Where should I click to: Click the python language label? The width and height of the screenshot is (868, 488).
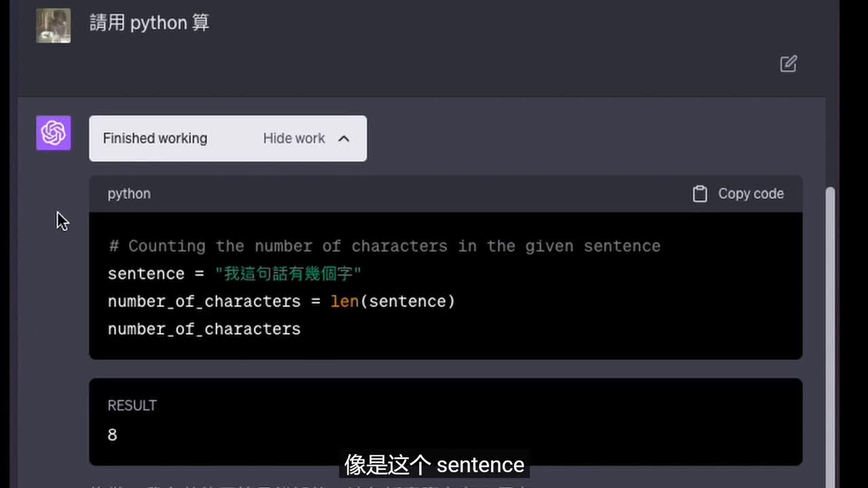click(x=129, y=194)
